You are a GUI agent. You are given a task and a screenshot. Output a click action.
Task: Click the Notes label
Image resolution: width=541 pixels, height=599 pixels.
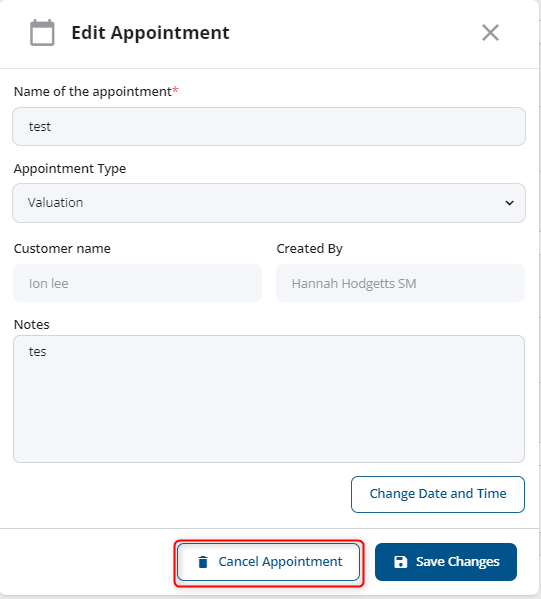[x=32, y=324]
